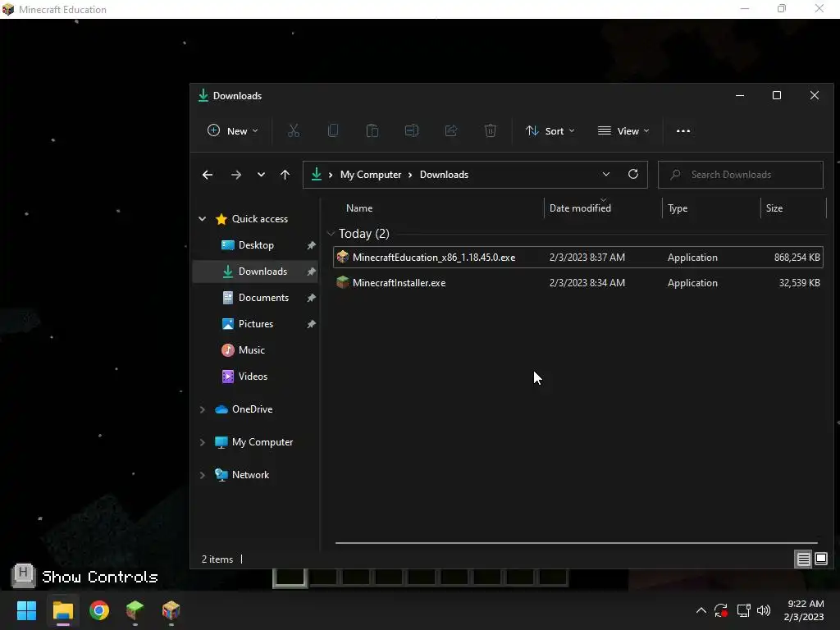The image size is (840, 630).
Task: Open the See more ellipsis menu
Action: [x=683, y=130]
